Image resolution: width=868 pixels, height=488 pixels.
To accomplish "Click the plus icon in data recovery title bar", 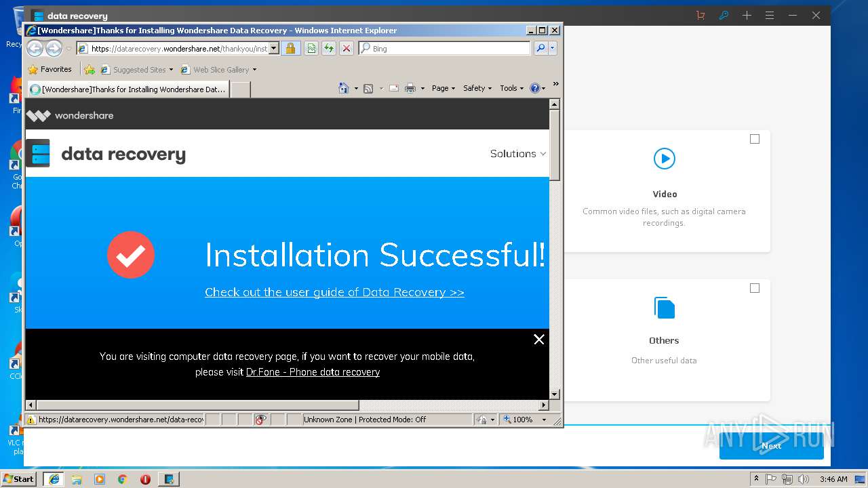I will [x=747, y=15].
